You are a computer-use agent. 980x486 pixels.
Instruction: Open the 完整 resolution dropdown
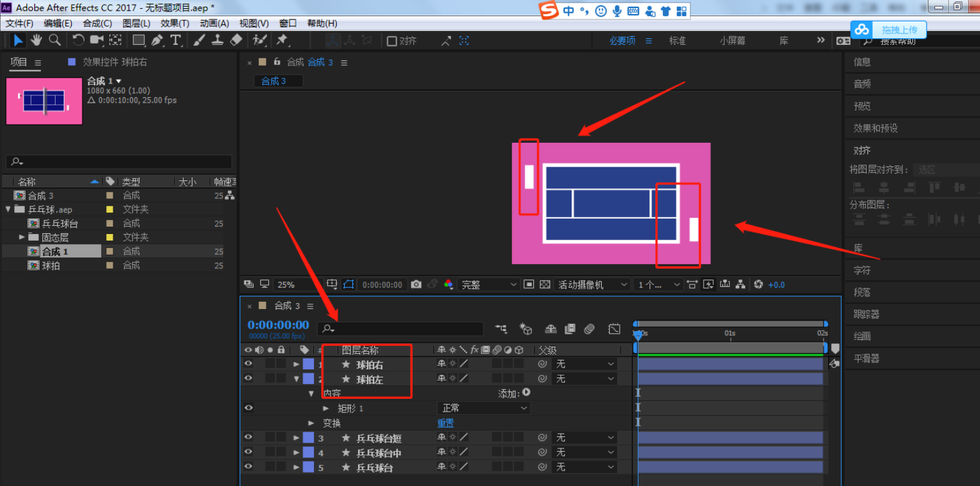[x=490, y=284]
